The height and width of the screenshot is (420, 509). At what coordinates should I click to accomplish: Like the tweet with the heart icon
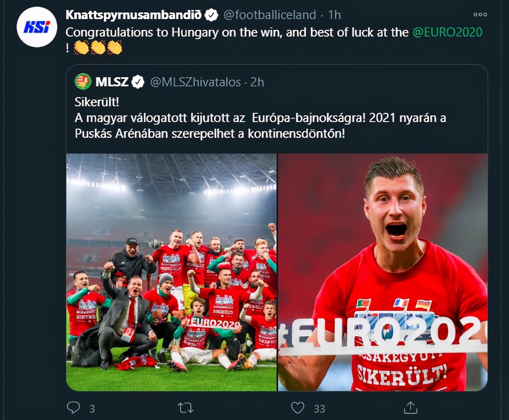[297, 408]
